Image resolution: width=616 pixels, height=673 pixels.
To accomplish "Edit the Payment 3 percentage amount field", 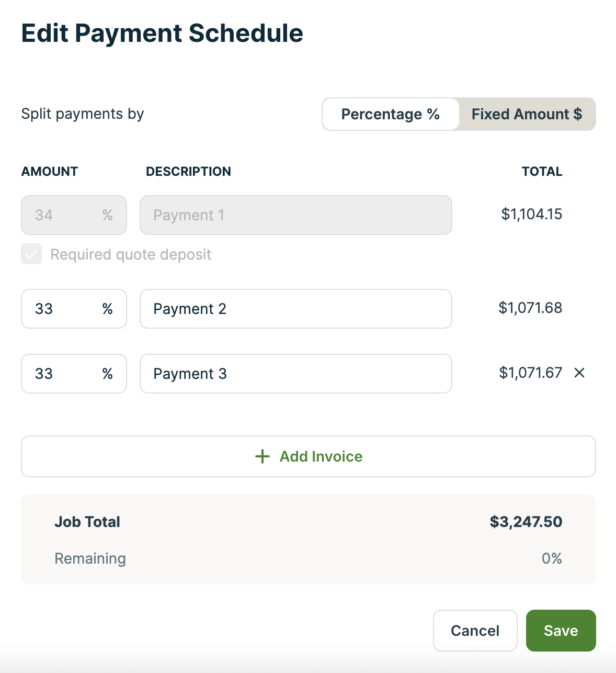I will [74, 374].
